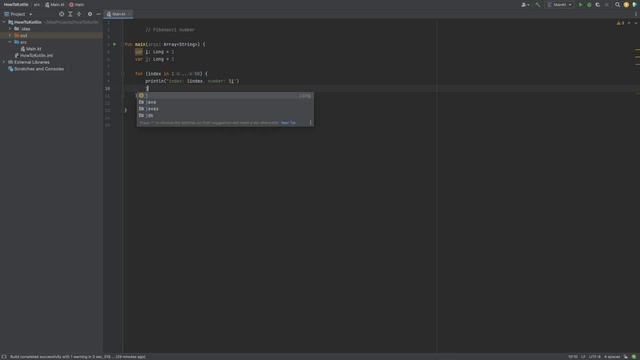640x360 pixels.
Task: Expand the .idea folder
Action: [10, 29]
